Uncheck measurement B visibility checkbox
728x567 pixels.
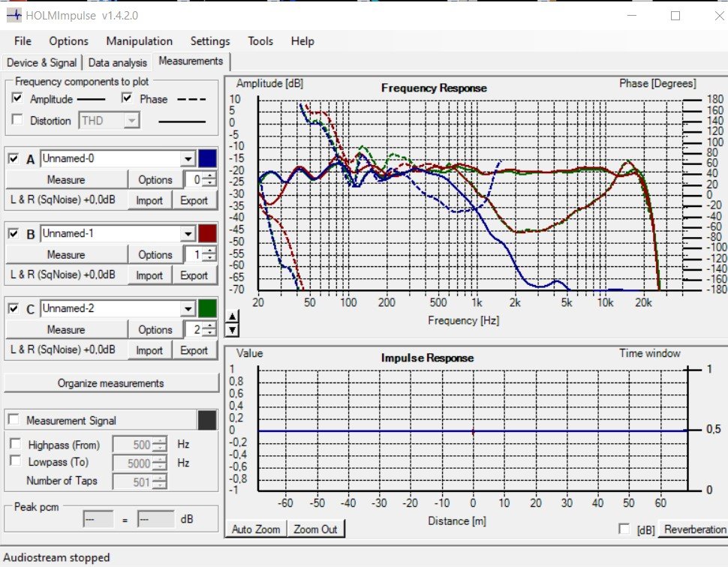(14, 233)
